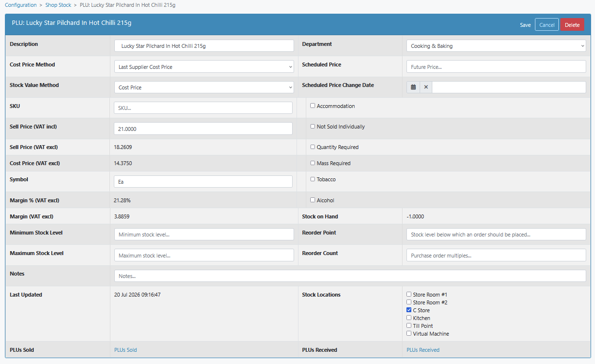
Task: Go to Configuration in the breadcrumb
Action: (21, 5)
